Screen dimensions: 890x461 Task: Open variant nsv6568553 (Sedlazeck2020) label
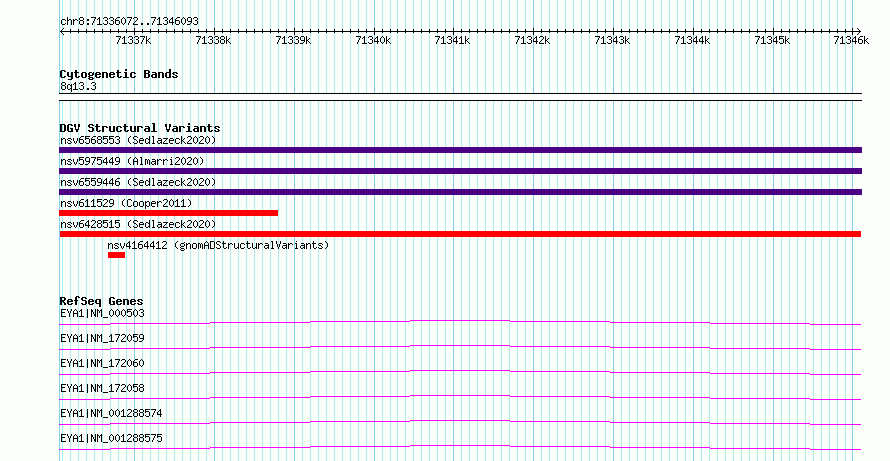[138, 140]
